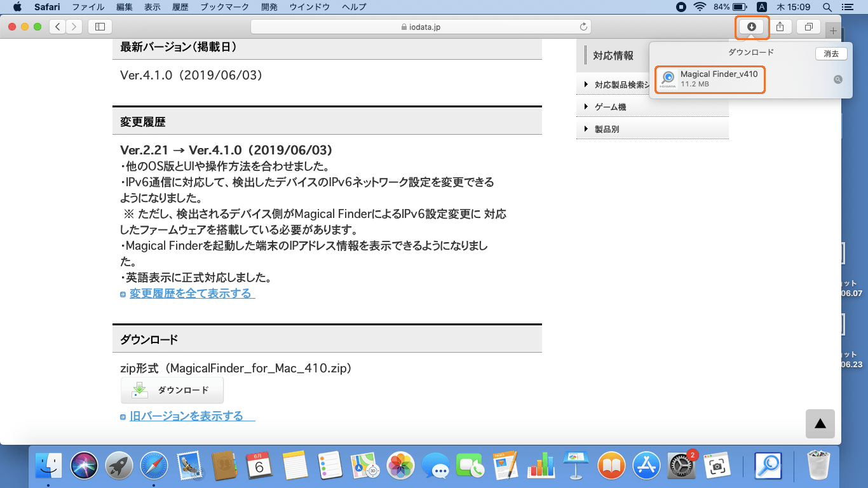Click the Share icon in Safari toolbar
Image resolution: width=868 pixels, height=488 pixels.
pos(780,27)
